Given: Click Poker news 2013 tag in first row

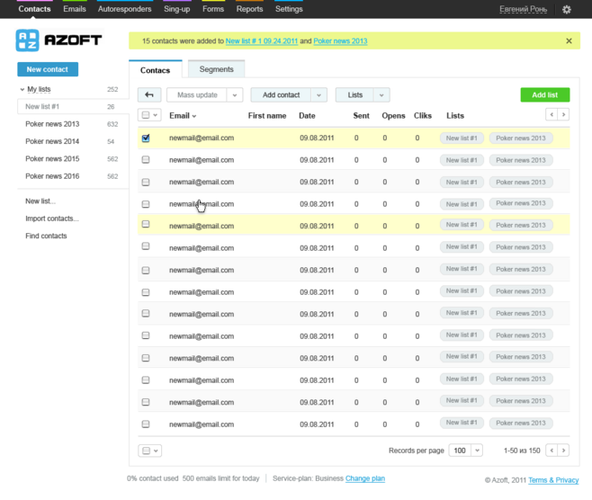Looking at the screenshot, I should pos(521,138).
